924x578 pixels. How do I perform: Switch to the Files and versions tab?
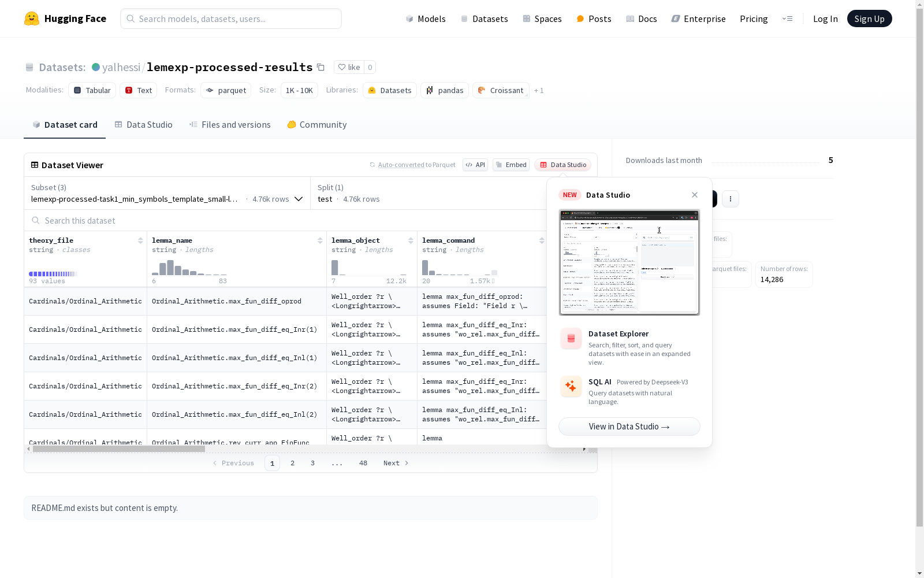pyautogui.click(x=230, y=125)
